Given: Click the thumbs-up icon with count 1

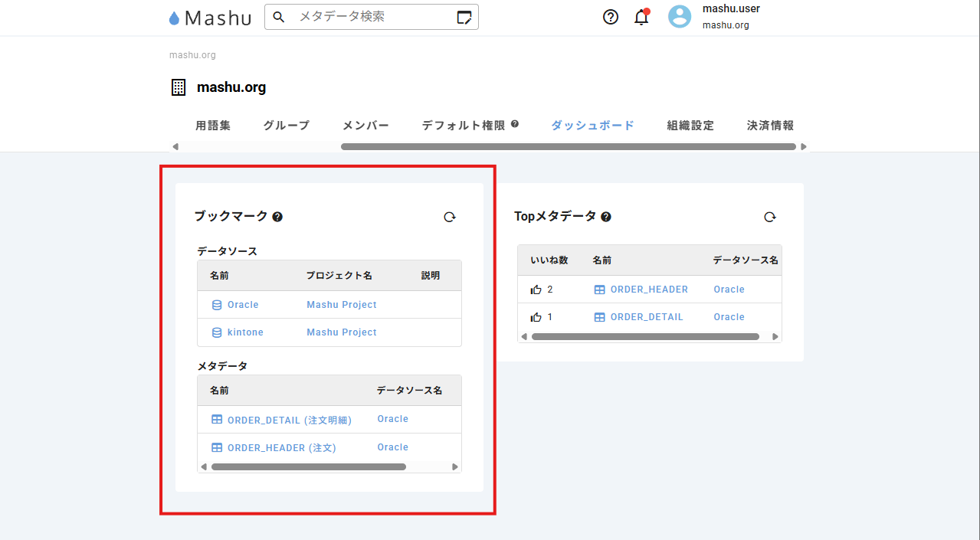Looking at the screenshot, I should 536,317.
